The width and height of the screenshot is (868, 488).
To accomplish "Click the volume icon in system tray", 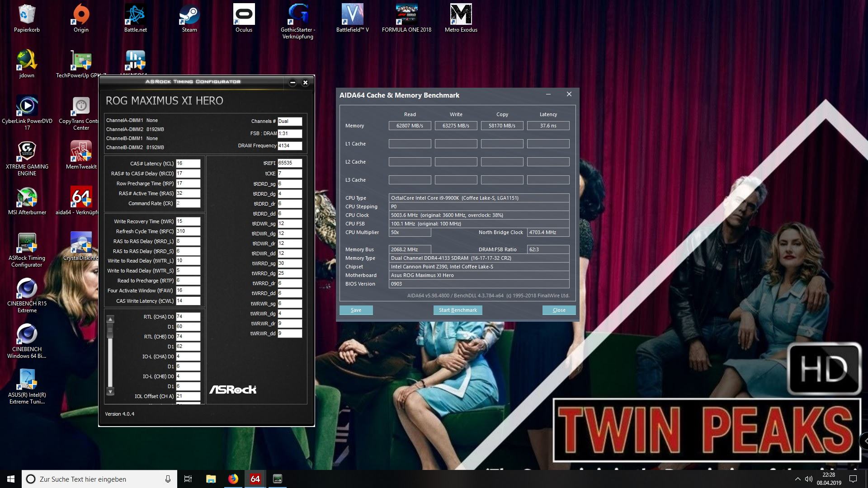I will coord(808,479).
